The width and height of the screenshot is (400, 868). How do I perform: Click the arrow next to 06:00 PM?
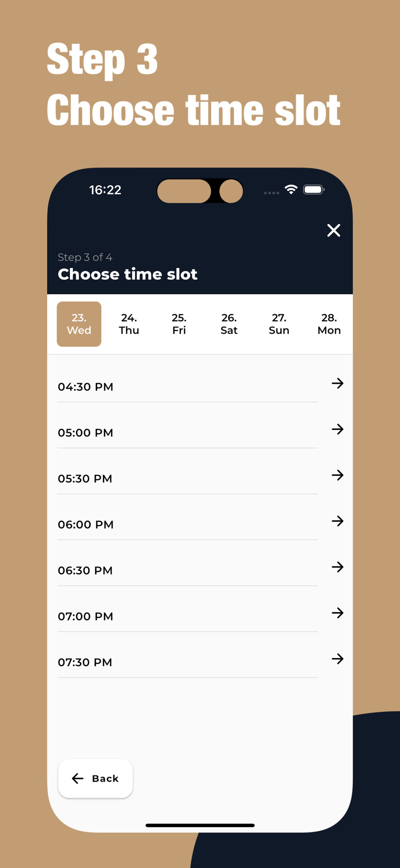click(x=337, y=521)
